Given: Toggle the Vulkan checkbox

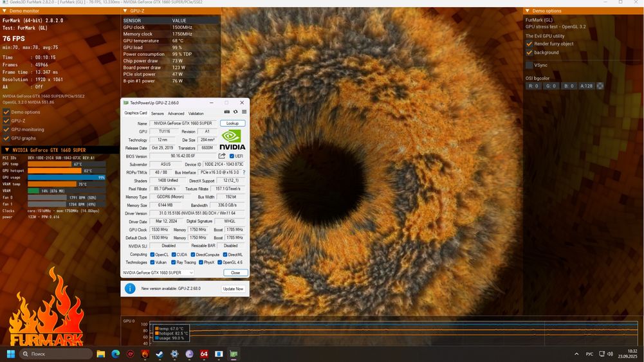Looking at the screenshot, I should [x=152, y=262].
